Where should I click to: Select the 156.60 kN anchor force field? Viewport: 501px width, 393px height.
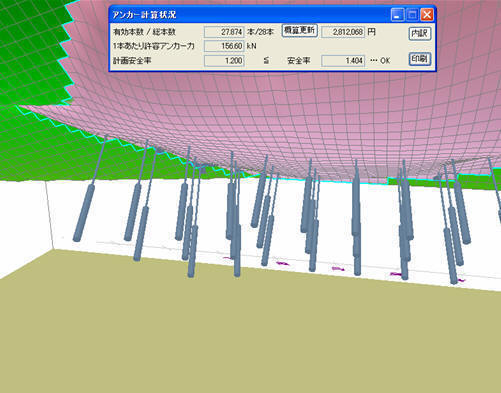tap(224, 46)
